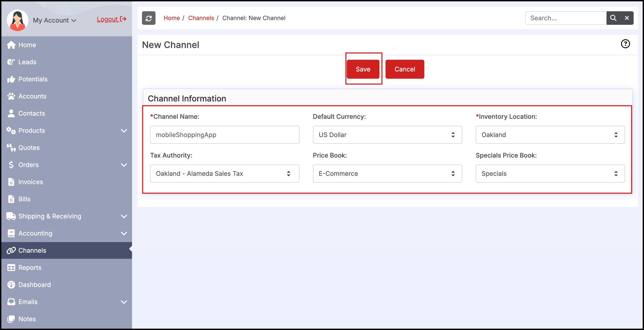This screenshot has width=644, height=330.
Task: Click the Save button
Action: (x=363, y=69)
